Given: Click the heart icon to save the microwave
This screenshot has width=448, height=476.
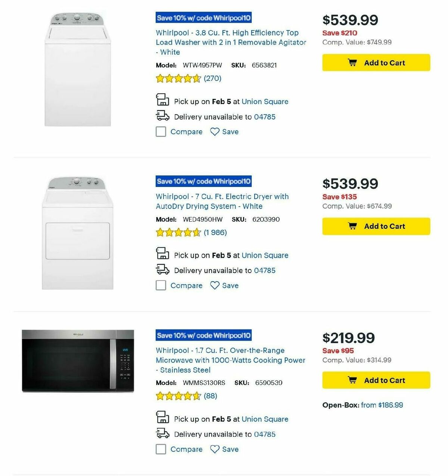Looking at the screenshot, I should 214,449.
